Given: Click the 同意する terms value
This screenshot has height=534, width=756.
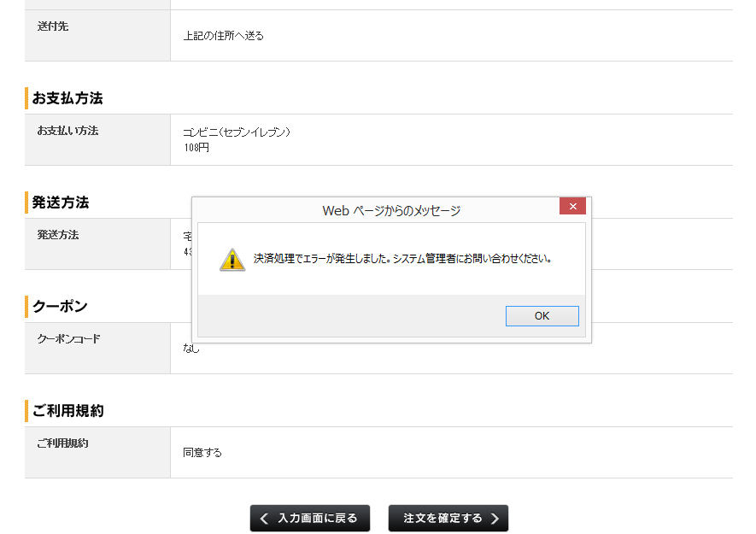Looking at the screenshot, I should (x=202, y=453).
